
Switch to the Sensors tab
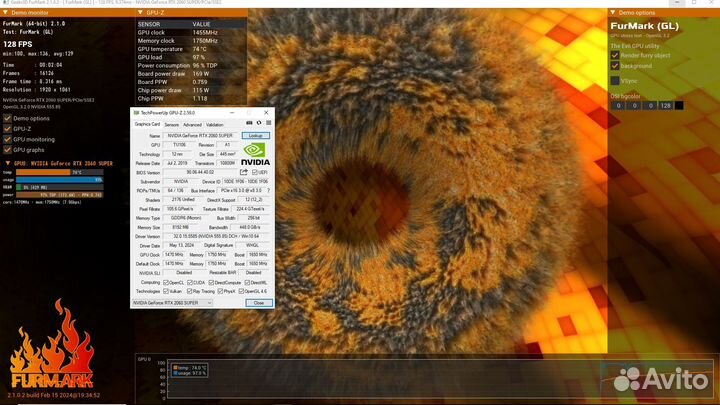(x=172, y=125)
